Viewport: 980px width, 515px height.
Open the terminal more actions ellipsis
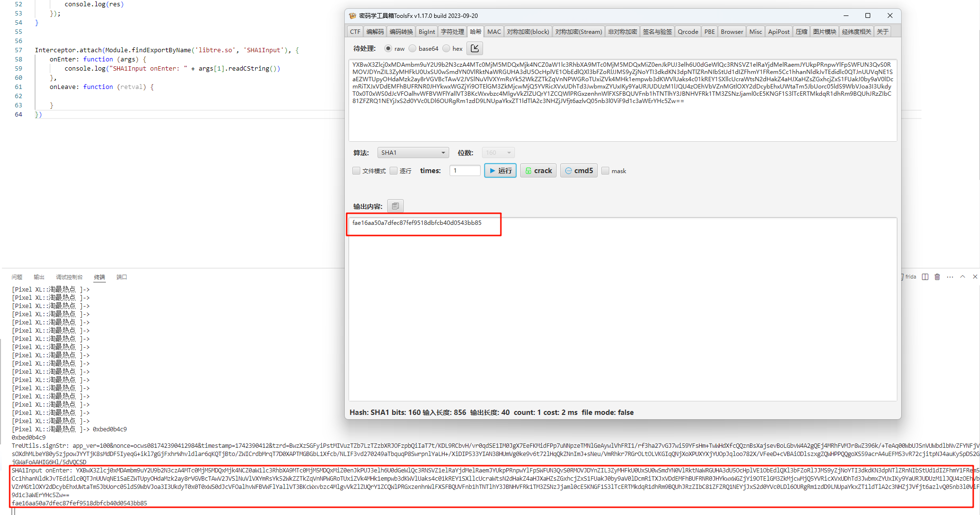click(950, 277)
